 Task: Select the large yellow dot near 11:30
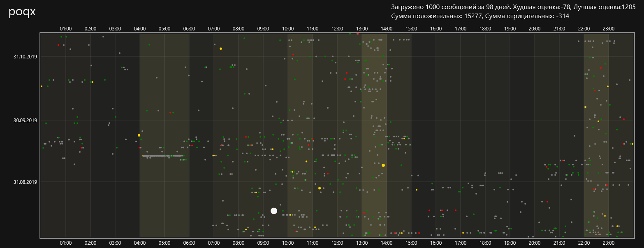click(320, 188)
